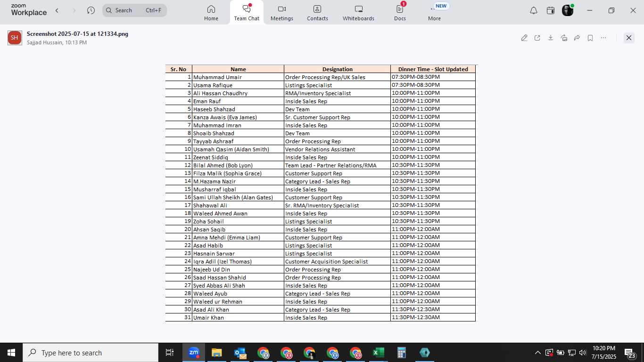Click the pencil edit icon for image
This screenshot has height=362, width=644.
point(524,38)
